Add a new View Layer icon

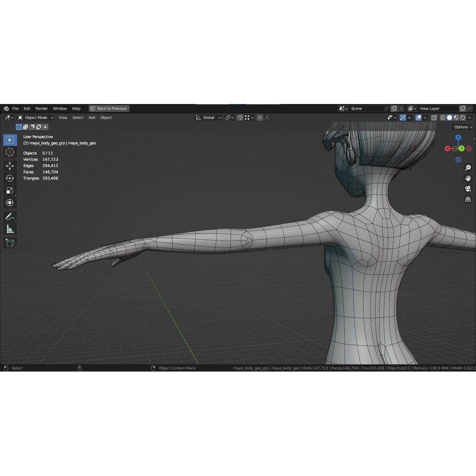(463, 108)
